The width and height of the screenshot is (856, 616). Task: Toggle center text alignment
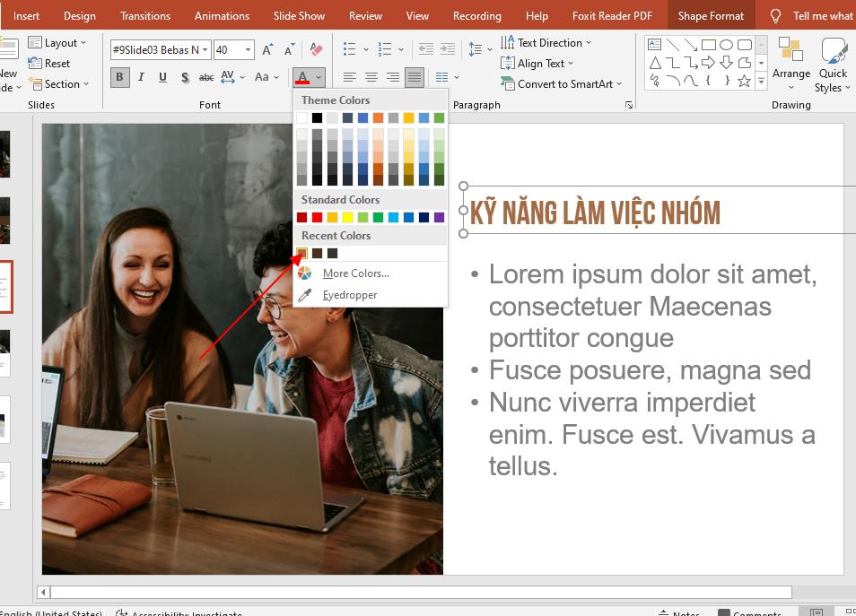tap(371, 76)
